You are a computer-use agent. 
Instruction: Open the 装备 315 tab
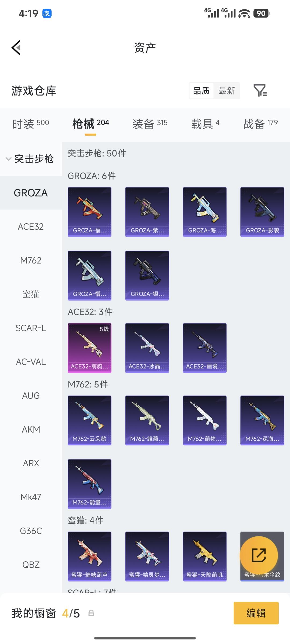(150, 124)
